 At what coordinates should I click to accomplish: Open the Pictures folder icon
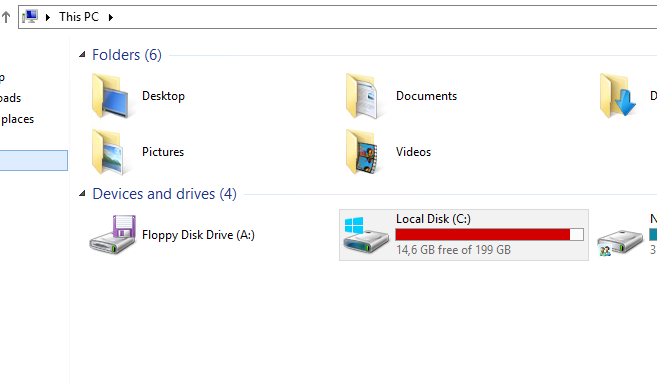[x=109, y=152]
